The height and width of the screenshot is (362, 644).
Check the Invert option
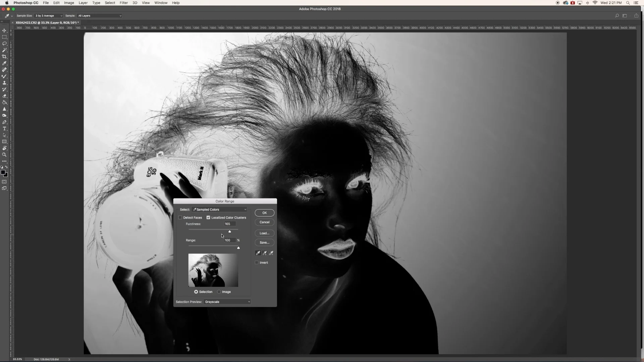tap(257, 262)
